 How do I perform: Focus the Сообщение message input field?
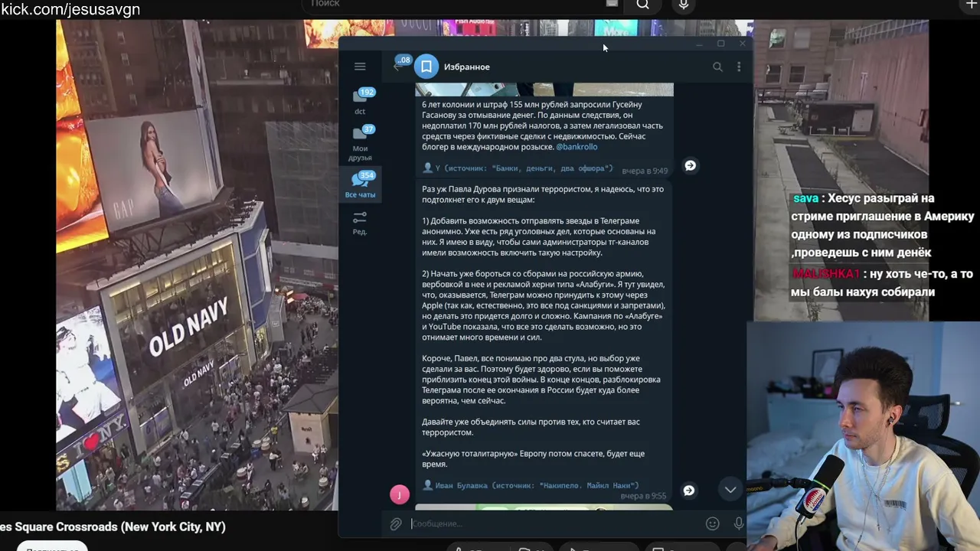(x=555, y=524)
